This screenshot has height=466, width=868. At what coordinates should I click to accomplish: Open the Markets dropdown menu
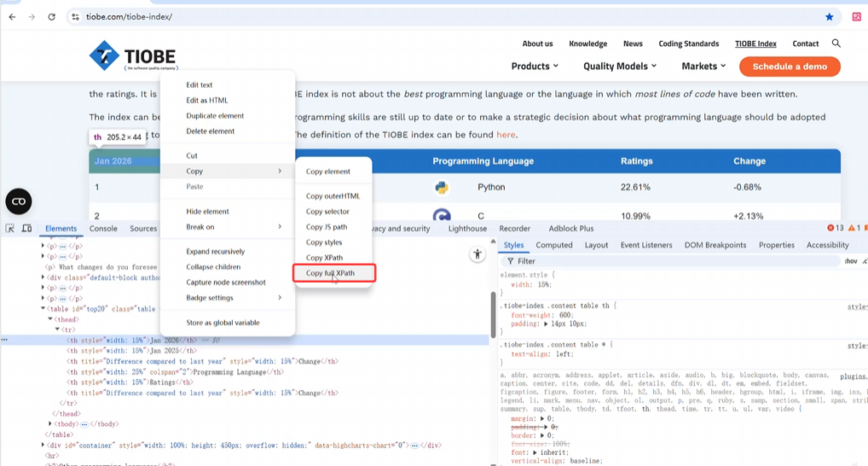tap(703, 66)
